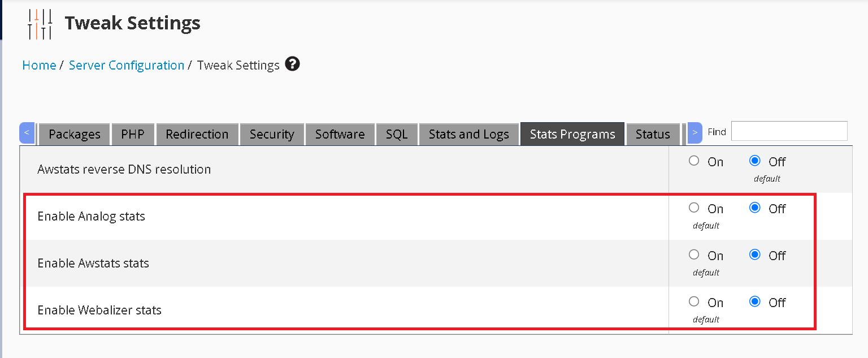Click the Tweak Settings sliders icon
Viewport: 868px width, 358px height.
[40, 24]
